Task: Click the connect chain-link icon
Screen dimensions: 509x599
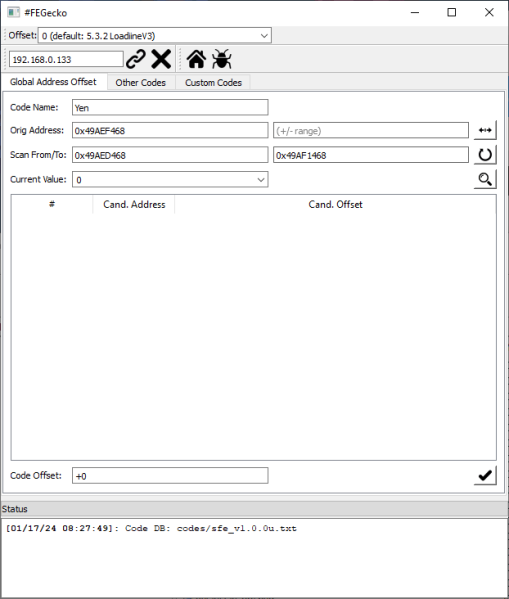Action: (x=136, y=59)
